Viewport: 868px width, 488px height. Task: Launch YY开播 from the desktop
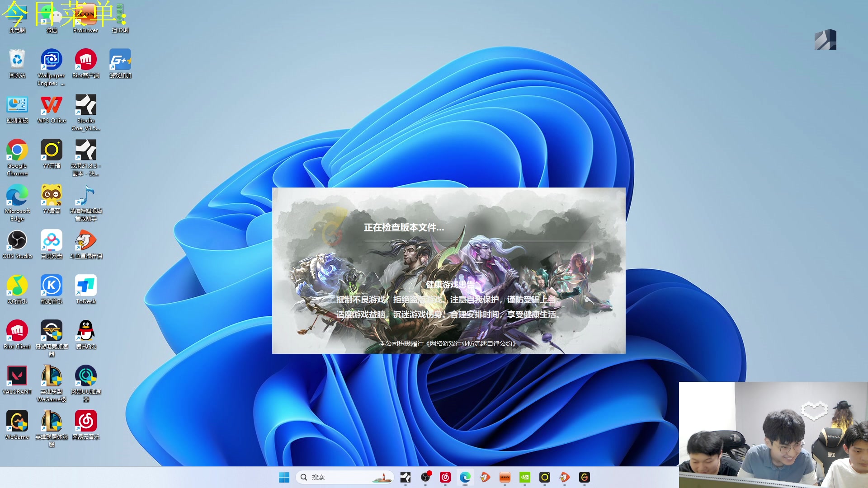(52, 154)
